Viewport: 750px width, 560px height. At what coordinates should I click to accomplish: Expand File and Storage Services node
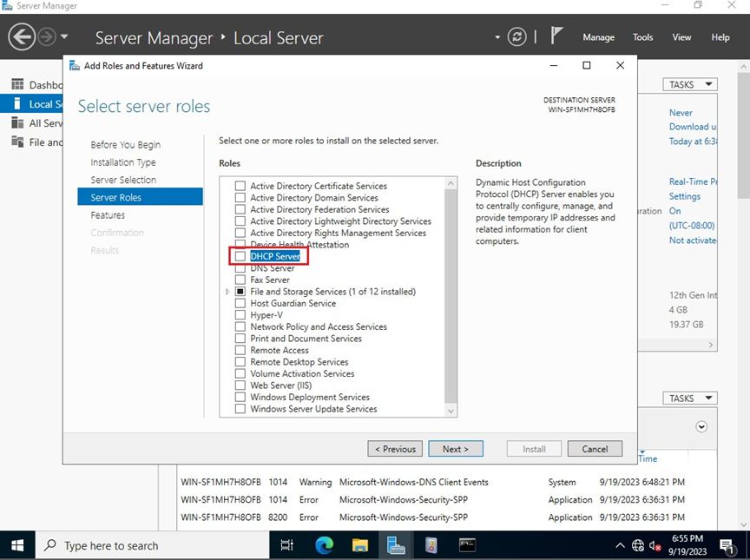pyautogui.click(x=227, y=291)
